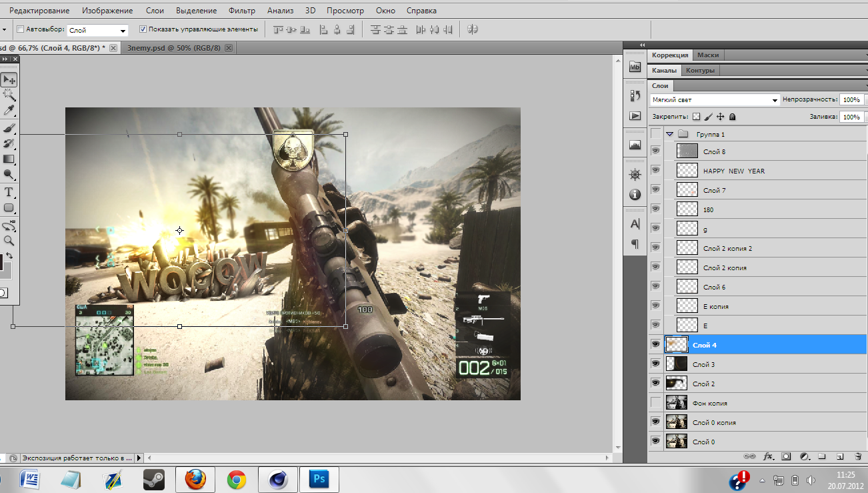Delete layer using the trash icon

coord(858,456)
